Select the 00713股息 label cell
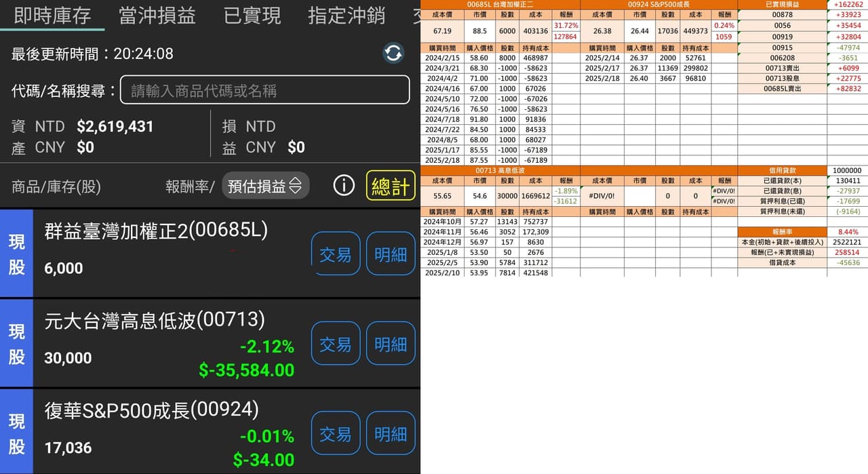 click(x=782, y=79)
